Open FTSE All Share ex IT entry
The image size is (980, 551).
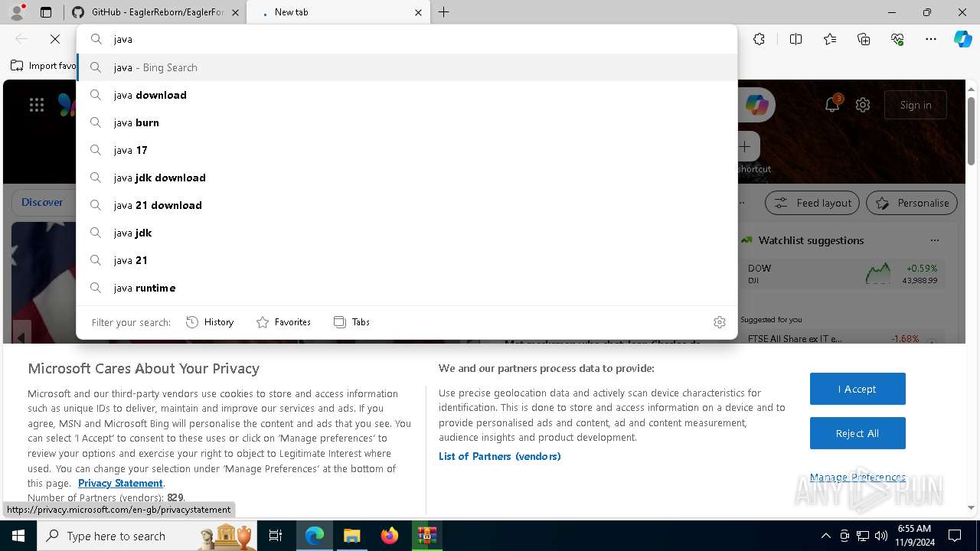[x=842, y=338]
